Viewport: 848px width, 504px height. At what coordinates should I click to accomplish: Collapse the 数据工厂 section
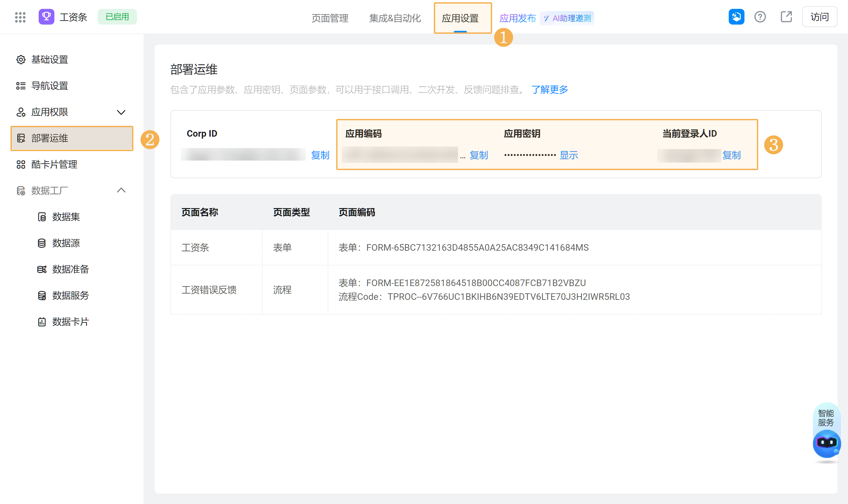click(x=121, y=190)
